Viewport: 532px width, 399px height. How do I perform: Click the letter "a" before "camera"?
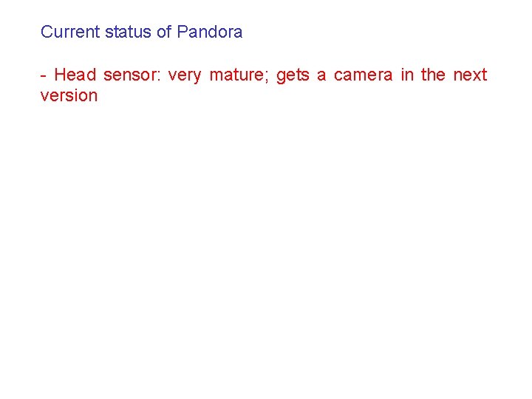click(321, 75)
